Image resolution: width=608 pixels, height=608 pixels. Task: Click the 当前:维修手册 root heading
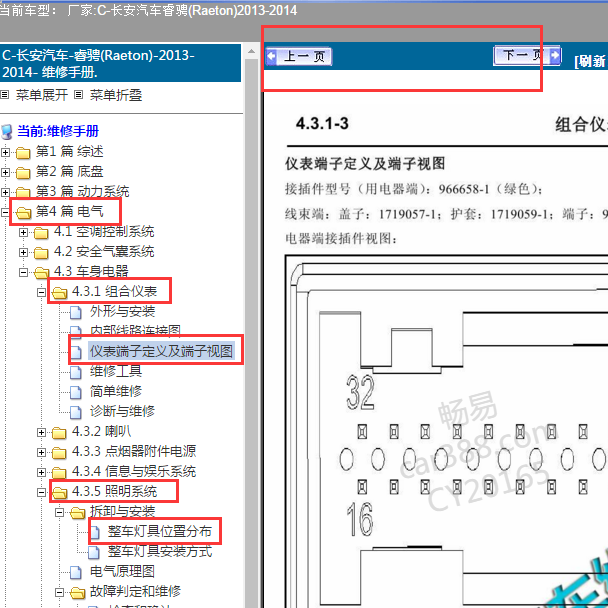(x=58, y=131)
